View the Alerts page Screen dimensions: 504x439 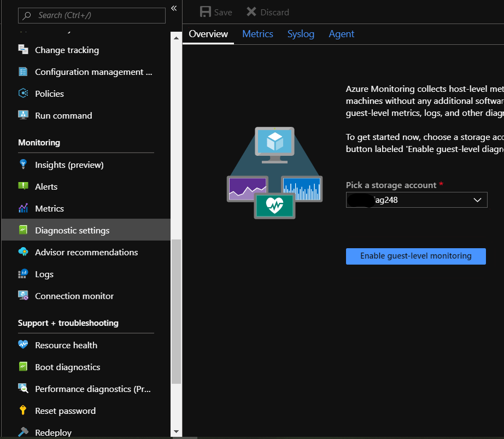point(47,186)
